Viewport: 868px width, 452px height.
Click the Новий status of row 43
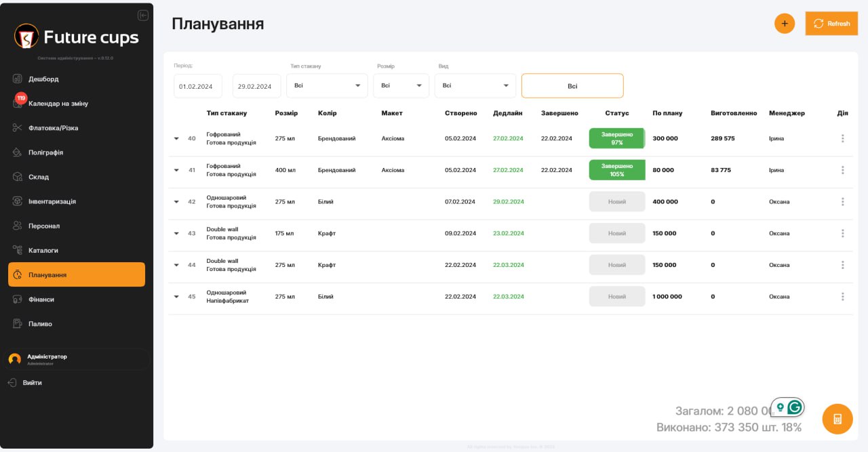click(617, 233)
